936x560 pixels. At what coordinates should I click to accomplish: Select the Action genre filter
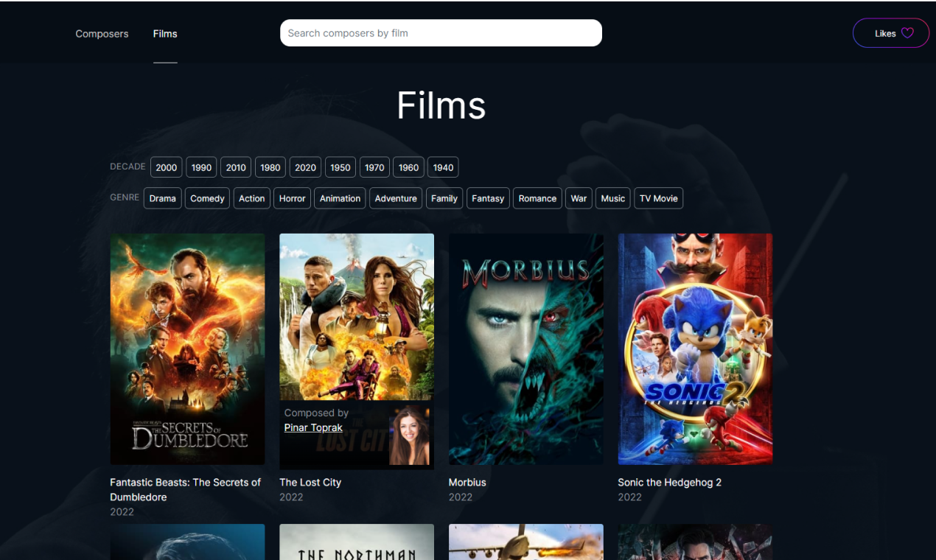[x=251, y=198]
